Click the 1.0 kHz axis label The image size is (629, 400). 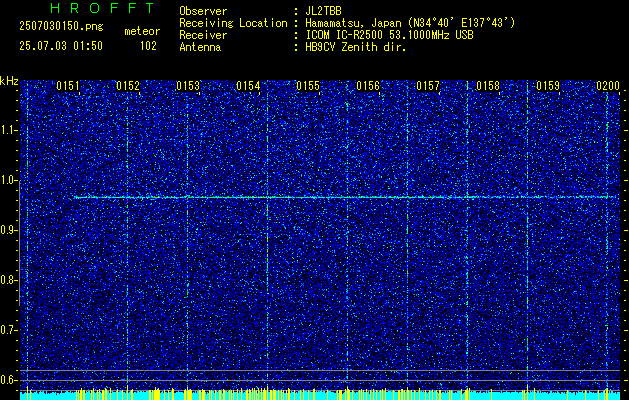coord(8,180)
